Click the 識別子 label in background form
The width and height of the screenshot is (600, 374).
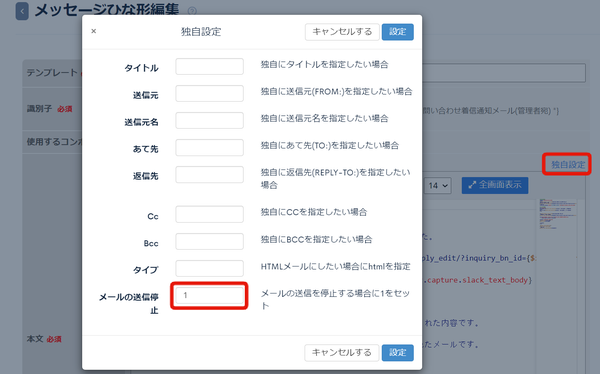click(x=39, y=109)
